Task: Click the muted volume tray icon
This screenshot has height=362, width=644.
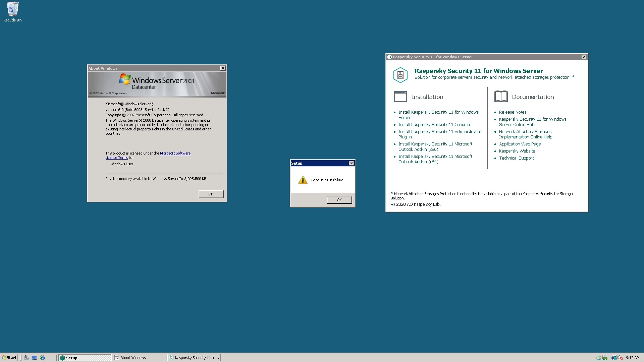Action: tap(620, 358)
